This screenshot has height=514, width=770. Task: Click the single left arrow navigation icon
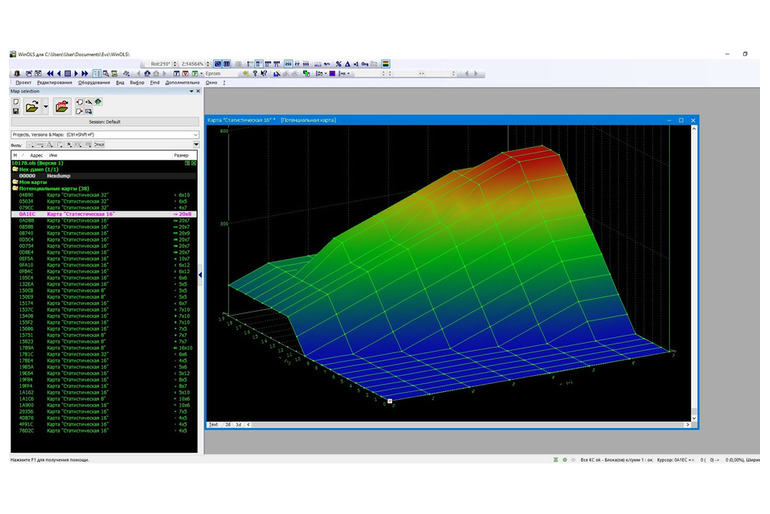59,73
